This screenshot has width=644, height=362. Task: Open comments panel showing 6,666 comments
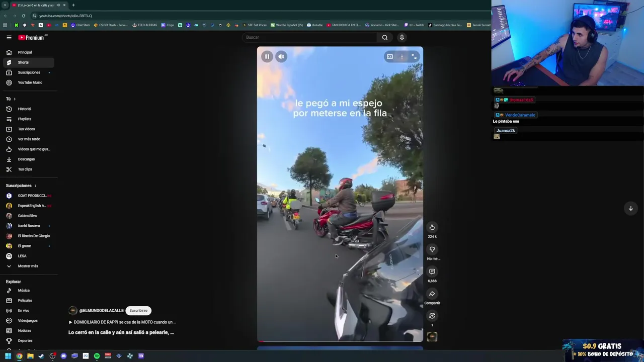[x=432, y=271]
